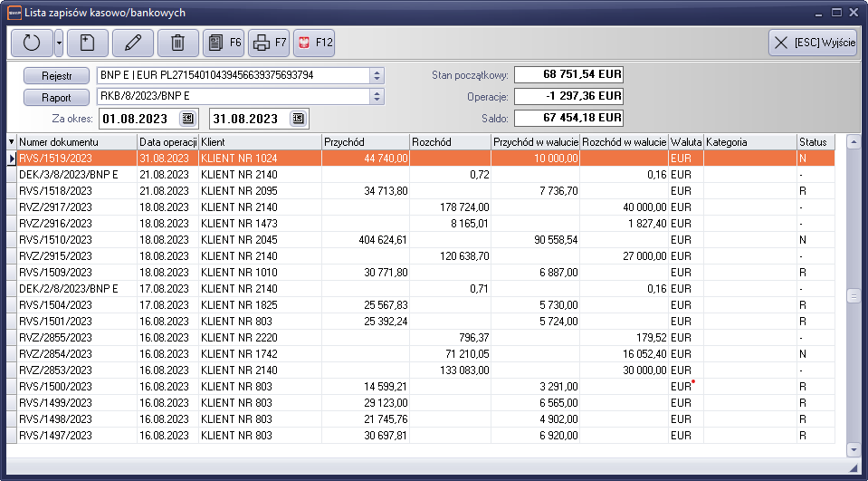Viewport: 868px width, 481px height.
Task: Exit via the [ESC] Wyjście button
Action: pos(813,43)
